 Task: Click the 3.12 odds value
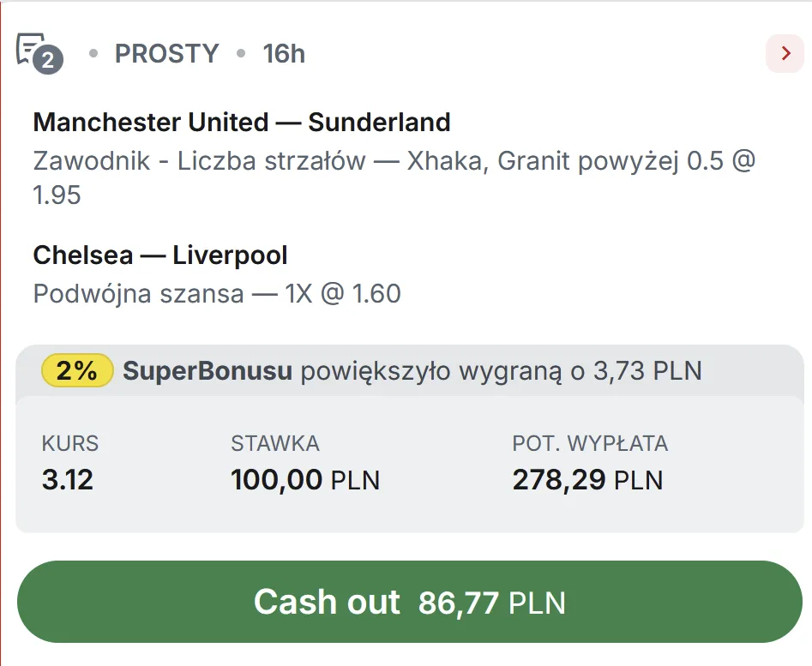(68, 479)
